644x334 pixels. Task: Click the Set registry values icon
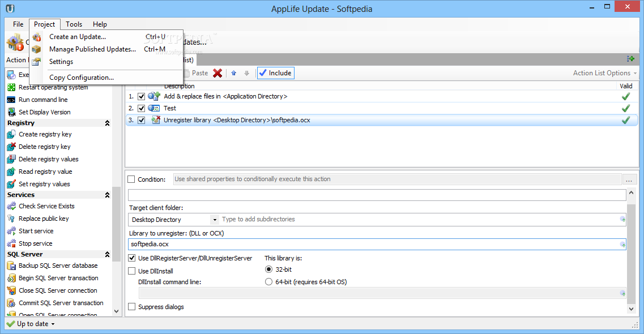coord(11,184)
